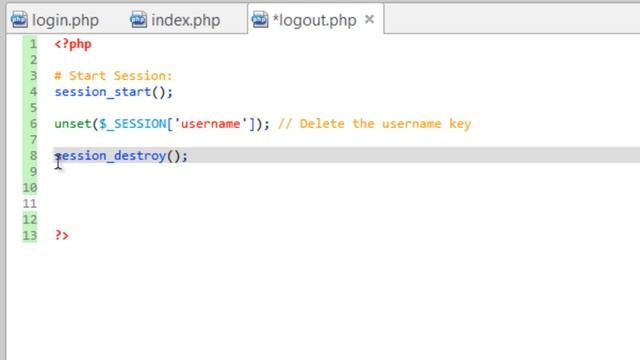Click line number 5 in gutter

click(33, 108)
